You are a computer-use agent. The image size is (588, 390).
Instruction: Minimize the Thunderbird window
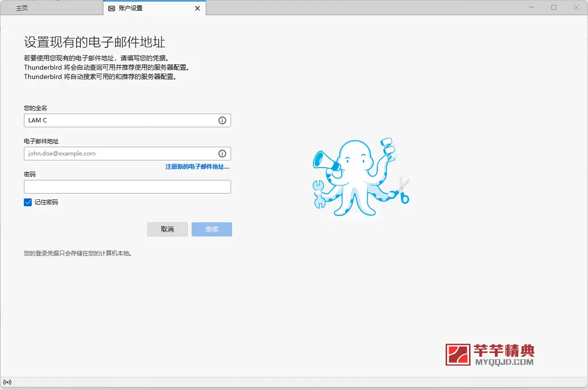[x=531, y=7]
